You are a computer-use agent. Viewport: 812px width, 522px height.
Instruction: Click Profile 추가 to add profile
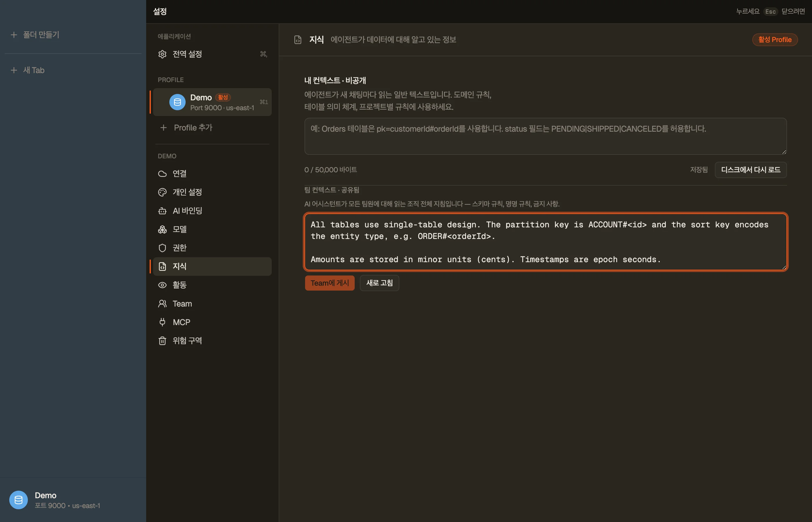pyautogui.click(x=213, y=128)
